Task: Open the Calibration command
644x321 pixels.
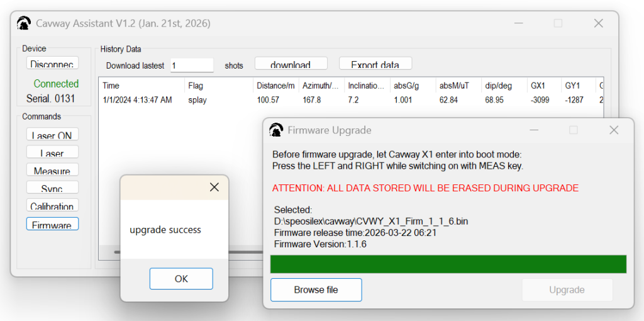Action: pyautogui.click(x=52, y=206)
